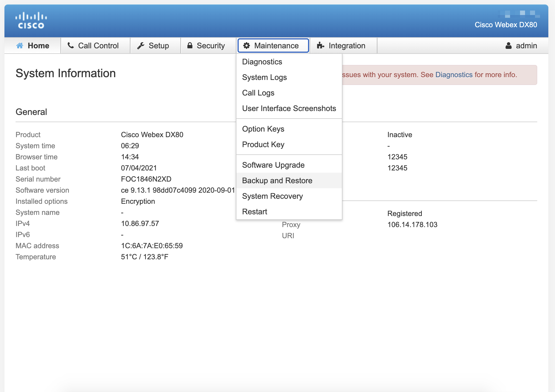Click the proxy address 106.14.178.103
The height and width of the screenshot is (392, 555).
click(412, 225)
